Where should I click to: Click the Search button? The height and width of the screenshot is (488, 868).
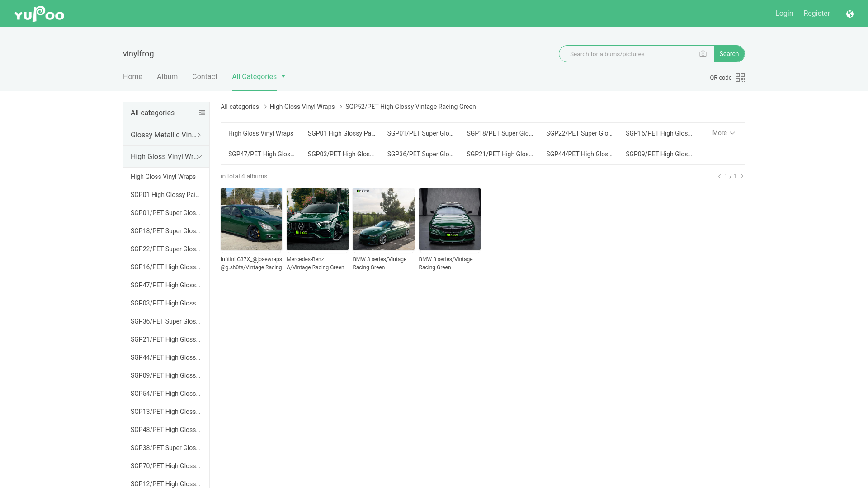pos(729,54)
